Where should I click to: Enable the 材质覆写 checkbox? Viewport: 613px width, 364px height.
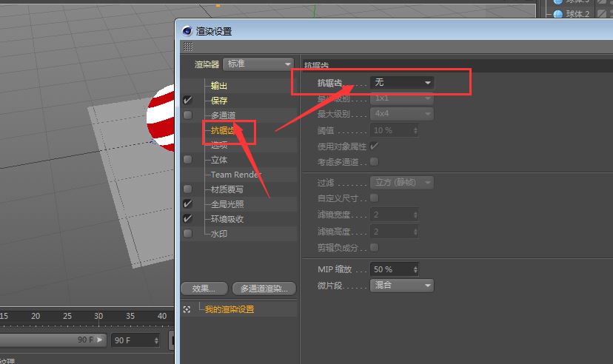(187, 189)
